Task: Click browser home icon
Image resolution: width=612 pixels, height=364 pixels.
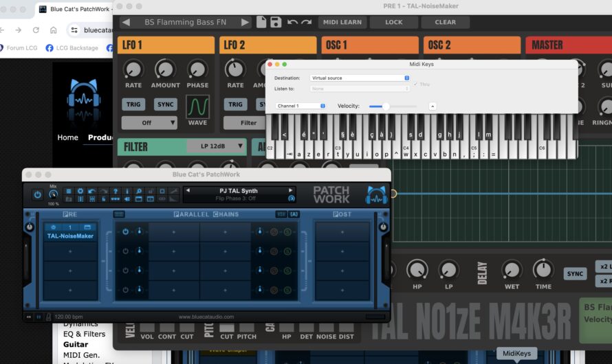Action: click(54, 30)
